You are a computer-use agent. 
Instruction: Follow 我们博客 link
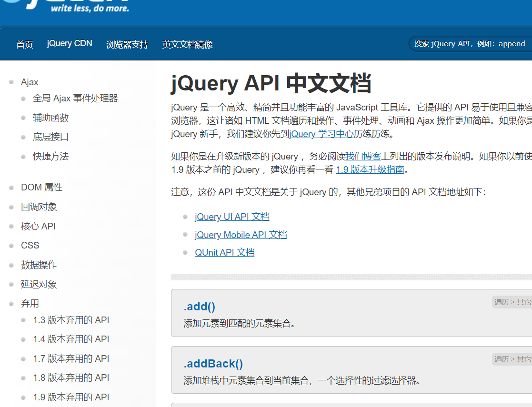click(363, 156)
